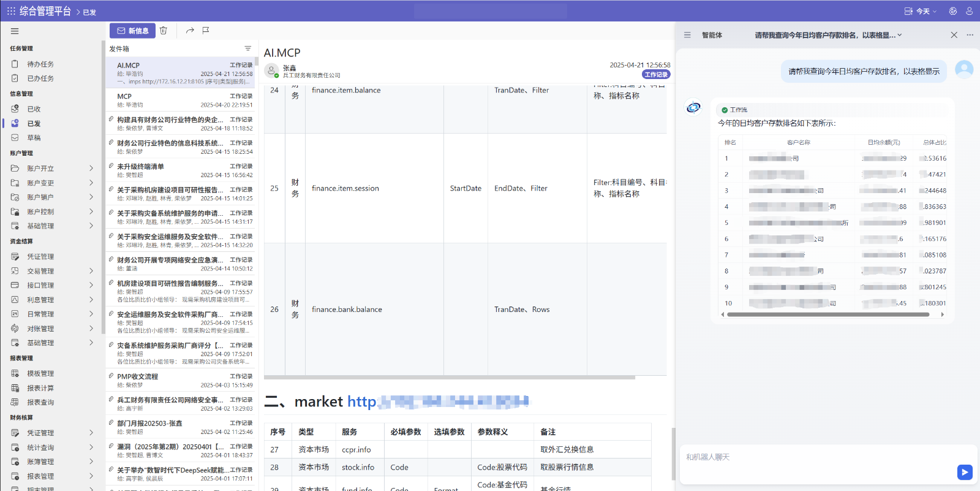Screen dimensions: 980x491
Task: Expand the 今天 dropdown in top bar
Action: [x=921, y=11]
